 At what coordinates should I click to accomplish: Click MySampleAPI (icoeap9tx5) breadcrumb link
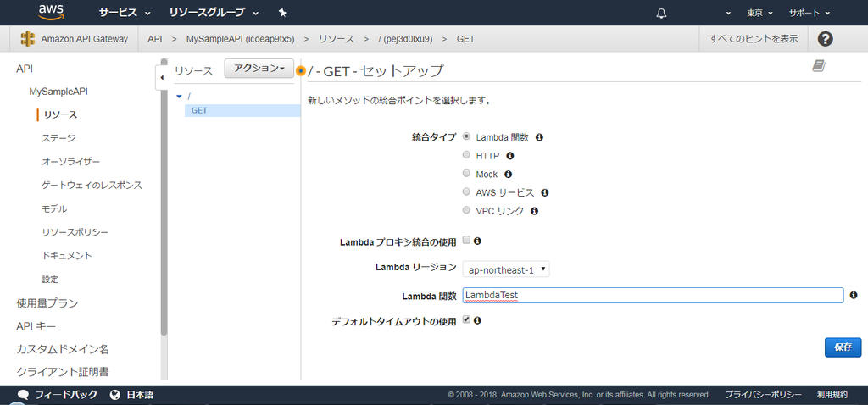pyautogui.click(x=241, y=39)
